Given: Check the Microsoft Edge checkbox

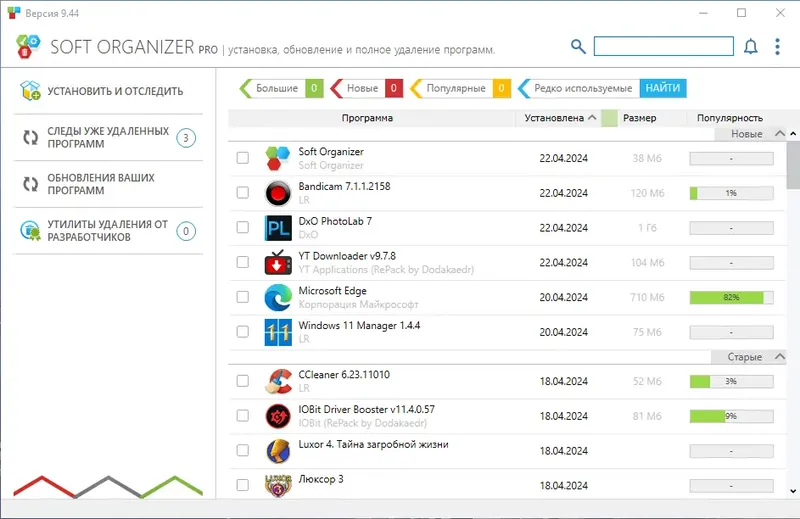Looking at the screenshot, I should [243, 297].
